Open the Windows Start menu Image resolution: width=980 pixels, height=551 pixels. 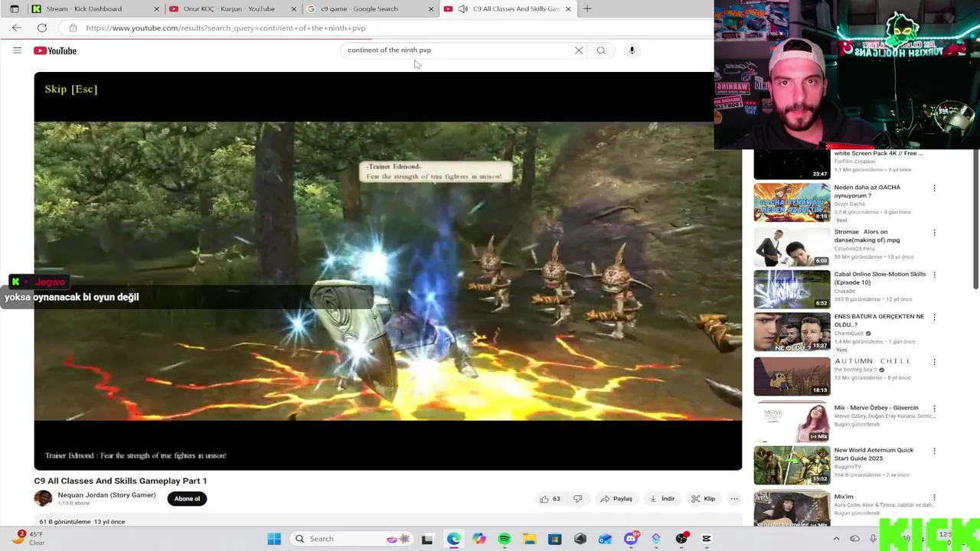[x=274, y=539]
